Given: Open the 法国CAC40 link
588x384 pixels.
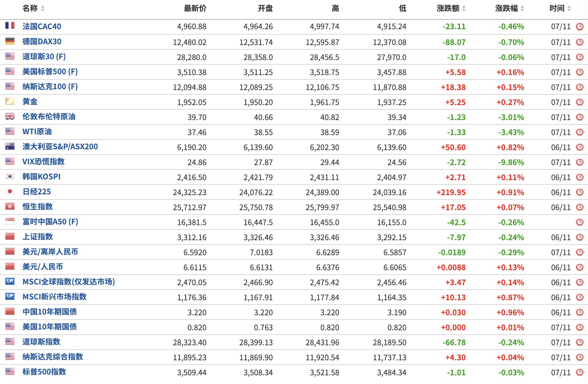Looking at the screenshot, I should tap(42, 26).
